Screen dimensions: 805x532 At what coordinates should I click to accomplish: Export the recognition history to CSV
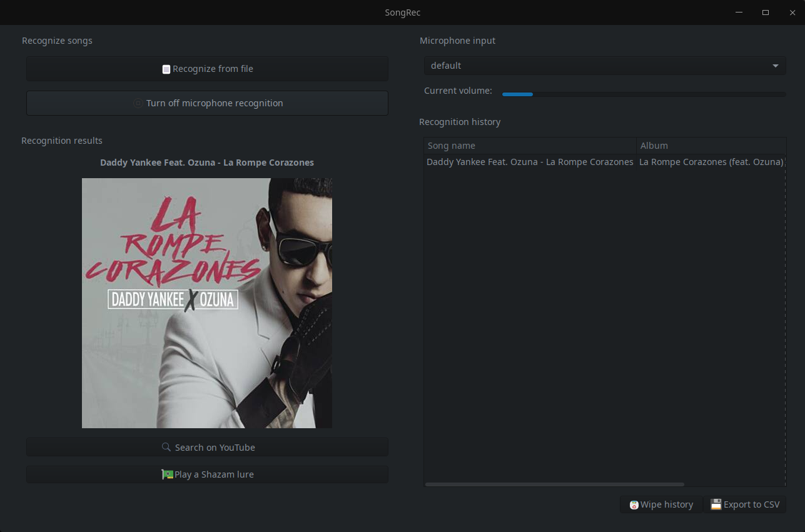tap(745, 504)
